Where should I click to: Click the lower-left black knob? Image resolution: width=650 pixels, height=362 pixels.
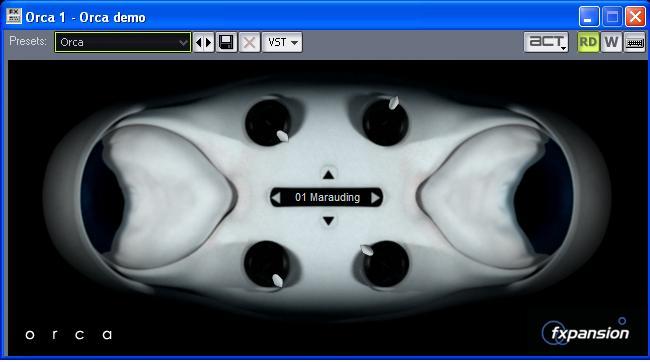pyautogui.click(x=267, y=264)
